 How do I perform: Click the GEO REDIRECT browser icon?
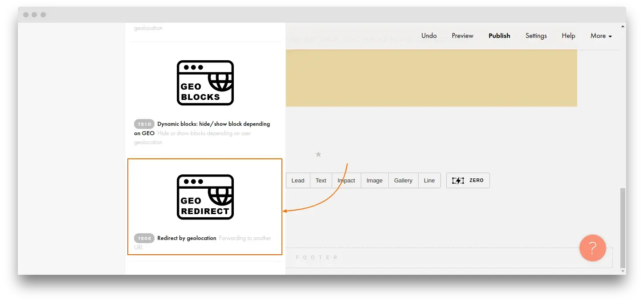[205, 197]
